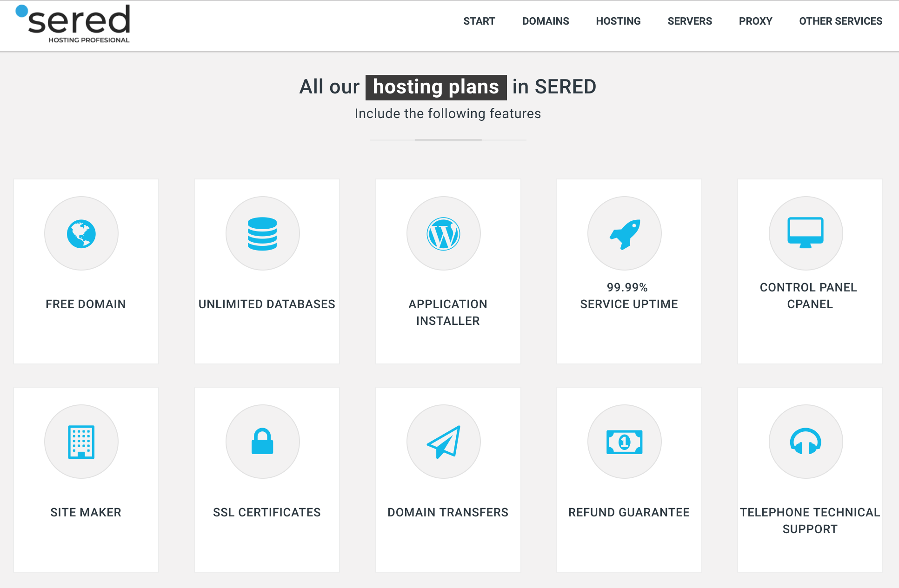Click the monitor cPanel icon

coord(806,232)
